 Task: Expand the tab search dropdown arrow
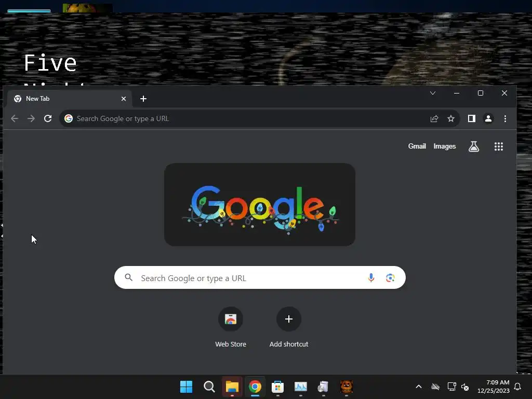[433, 93]
